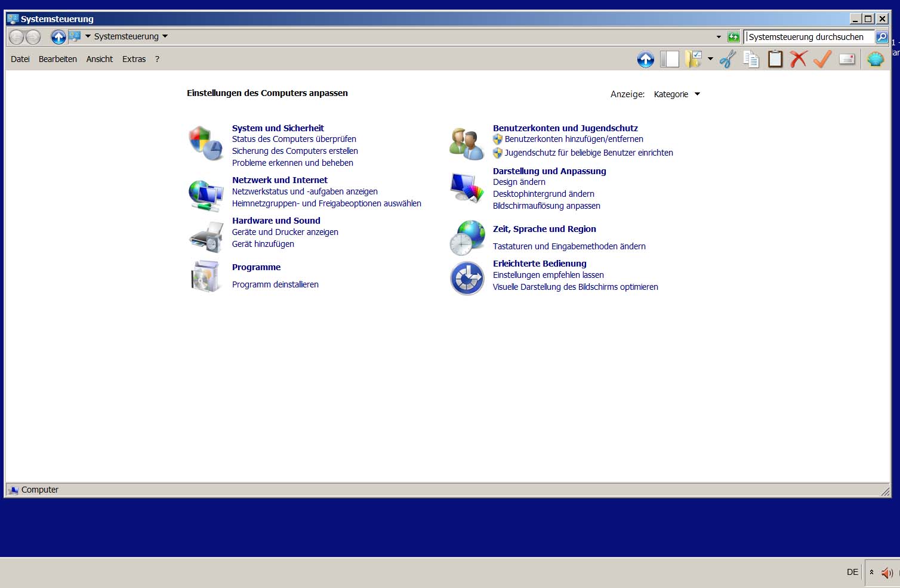This screenshot has height=588, width=900.
Task: Click the clipboard Paste icon
Action: point(775,59)
